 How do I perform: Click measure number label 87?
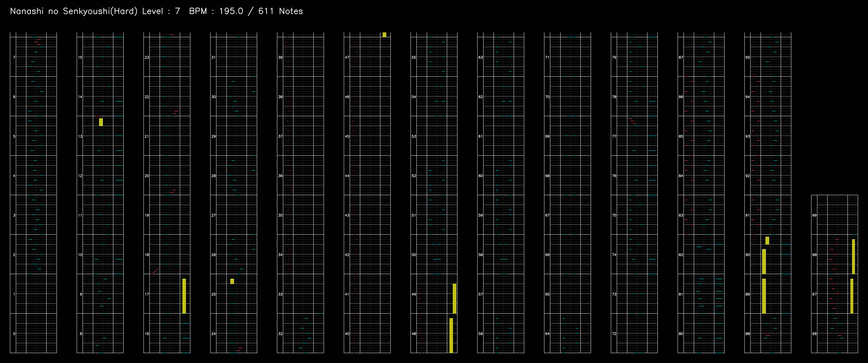(x=681, y=57)
